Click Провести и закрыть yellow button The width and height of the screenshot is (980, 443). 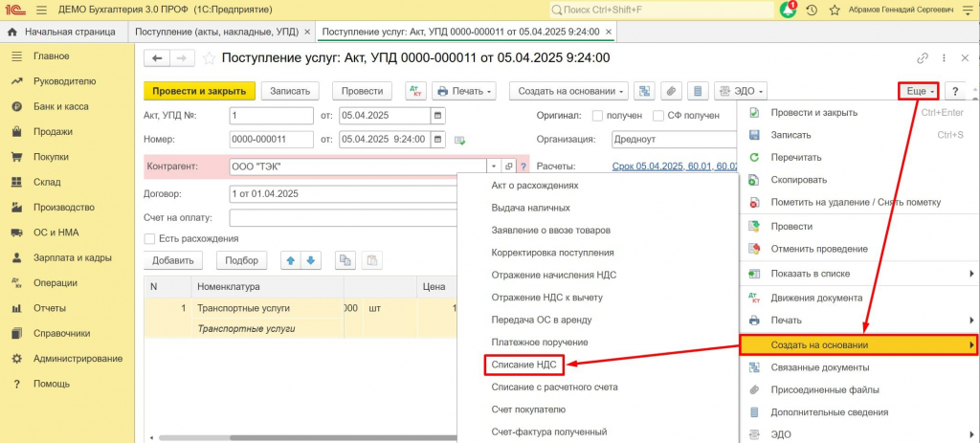click(199, 91)
